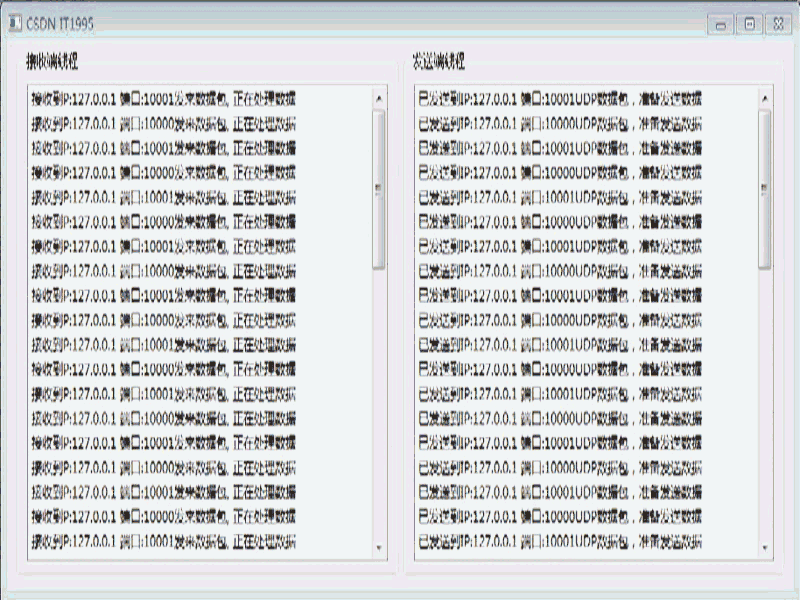The height and width of the screenshot is (600, 800).
Task: Click the receiver list scrollbar thumb
Action: (379, 189)
